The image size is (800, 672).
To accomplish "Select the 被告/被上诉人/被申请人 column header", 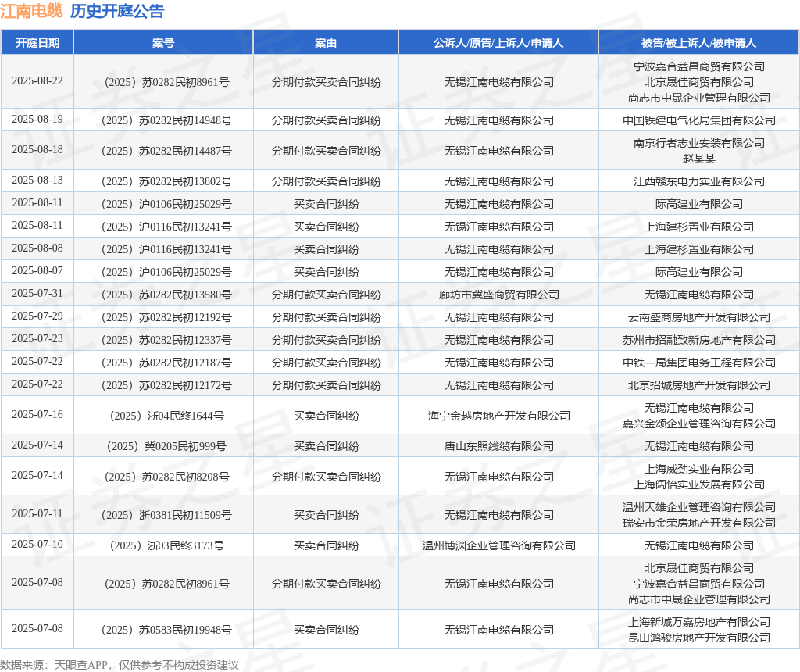I will coord(699,43).
